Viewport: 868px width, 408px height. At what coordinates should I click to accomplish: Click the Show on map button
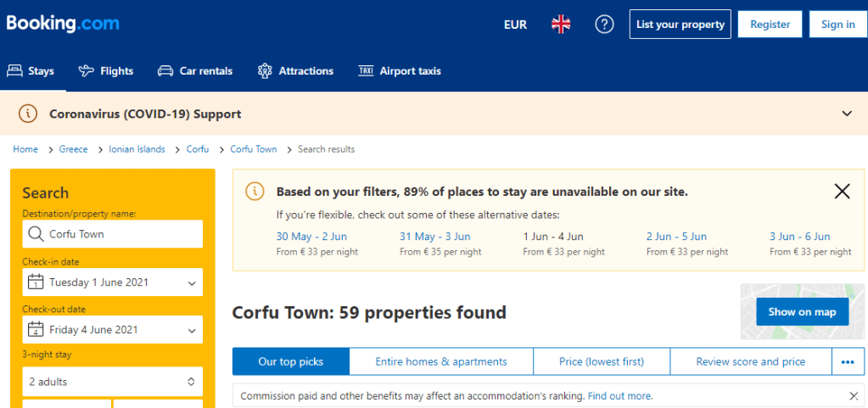coord(802,311)
